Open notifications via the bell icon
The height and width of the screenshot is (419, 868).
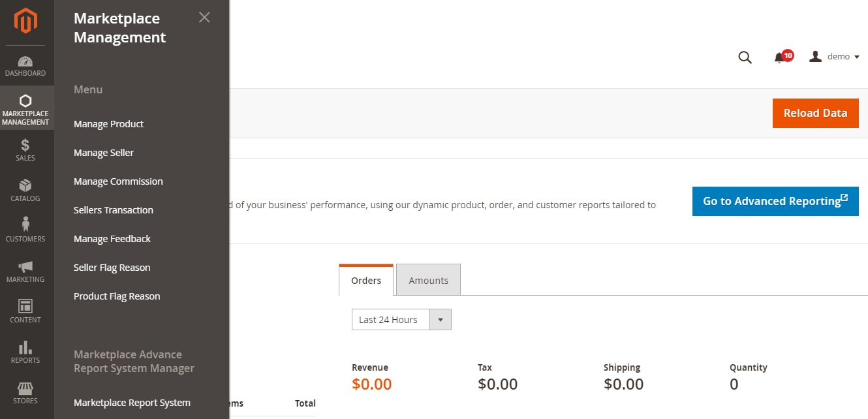(781, 57)
